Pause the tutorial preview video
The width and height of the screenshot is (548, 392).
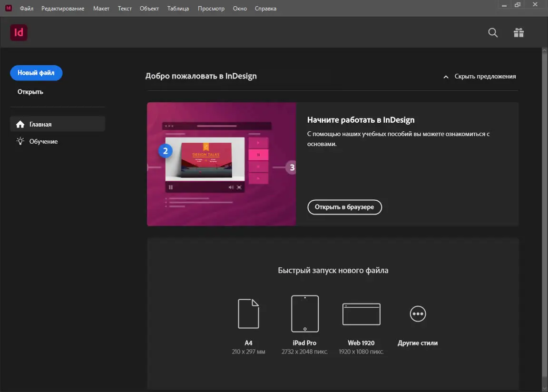pos(171,187)
